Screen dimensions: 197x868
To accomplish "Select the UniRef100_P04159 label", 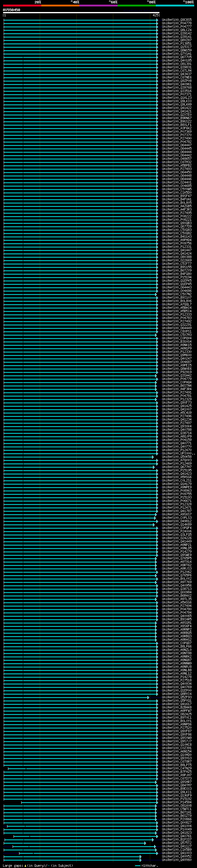I will click(176, 440).
